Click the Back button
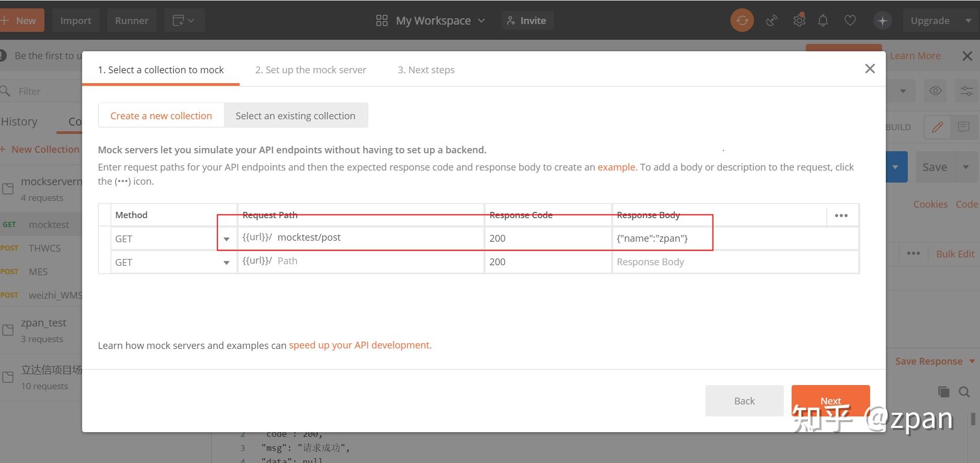The width and height of the screenshot is (980, 463). (744, 401)
